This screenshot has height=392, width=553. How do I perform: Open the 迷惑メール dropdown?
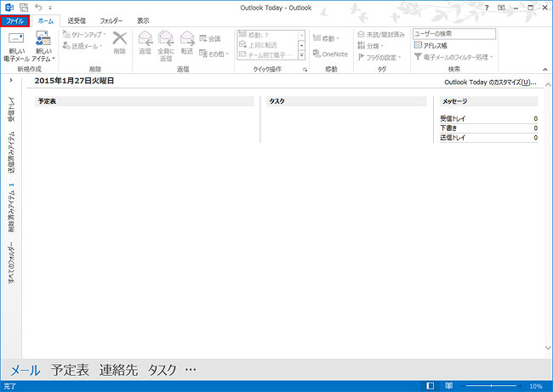(83, 46)
